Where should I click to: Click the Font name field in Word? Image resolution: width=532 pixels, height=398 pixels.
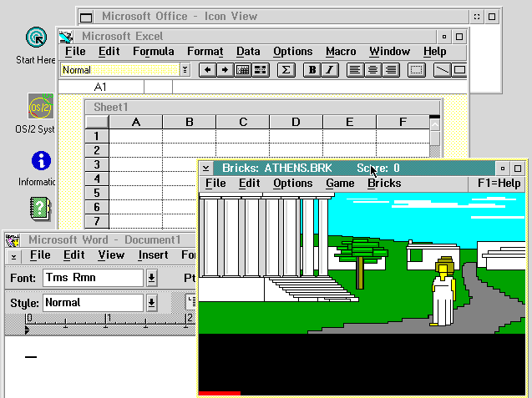click(x=93, y=278)
